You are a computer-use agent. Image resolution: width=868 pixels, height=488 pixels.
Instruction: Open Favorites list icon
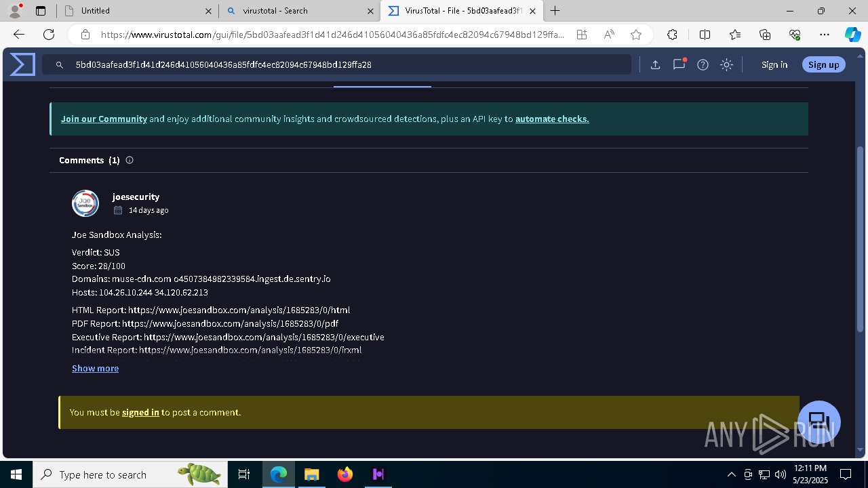click(x=735, y=35)
